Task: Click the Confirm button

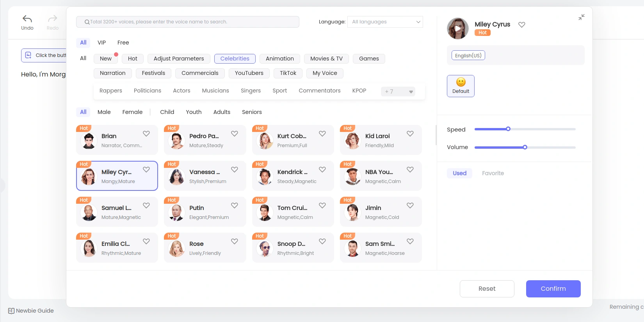Action: (553, 289)
